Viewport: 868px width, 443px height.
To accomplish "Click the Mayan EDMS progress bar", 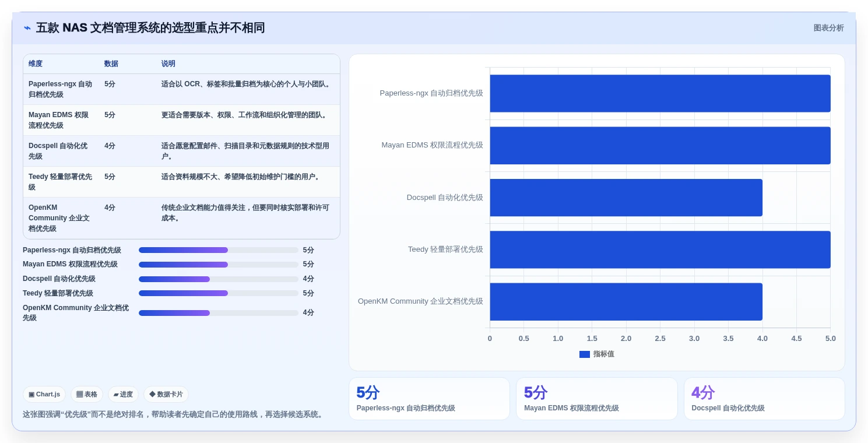I will [x=219, y=265].
